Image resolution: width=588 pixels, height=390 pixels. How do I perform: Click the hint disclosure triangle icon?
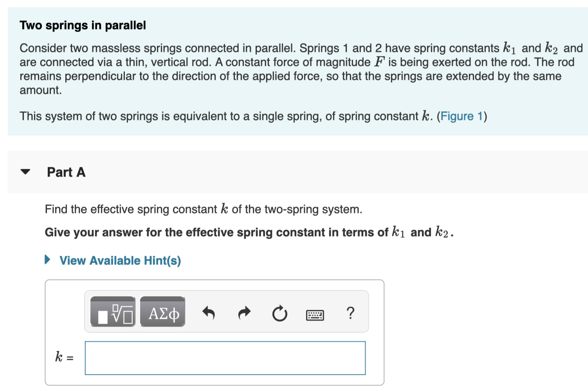[x=47, y=260]
